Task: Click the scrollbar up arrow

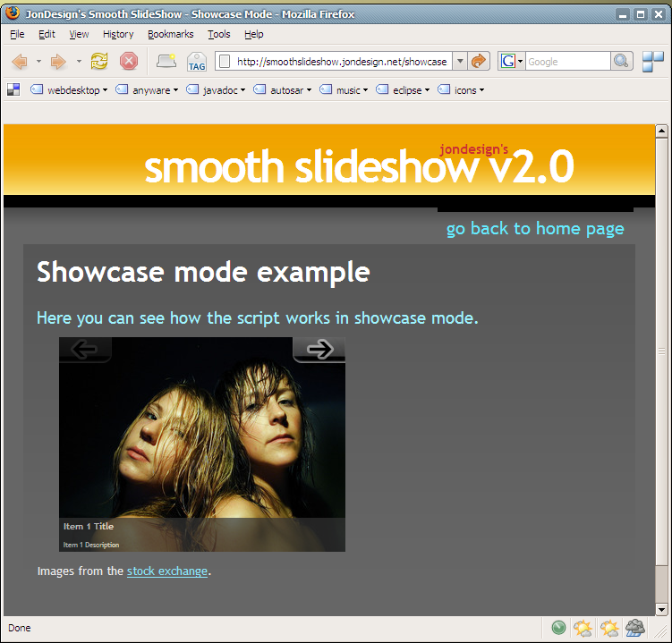Action: [x=661, y=131]
